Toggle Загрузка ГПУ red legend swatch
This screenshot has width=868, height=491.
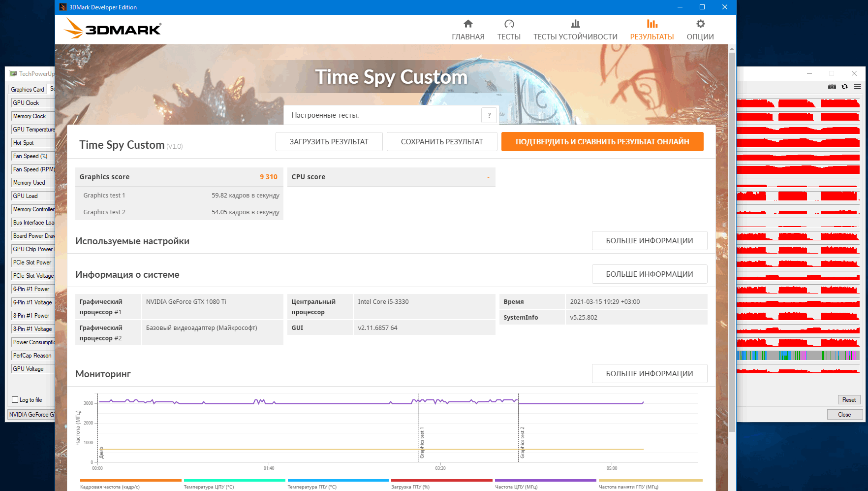[442, 481]
